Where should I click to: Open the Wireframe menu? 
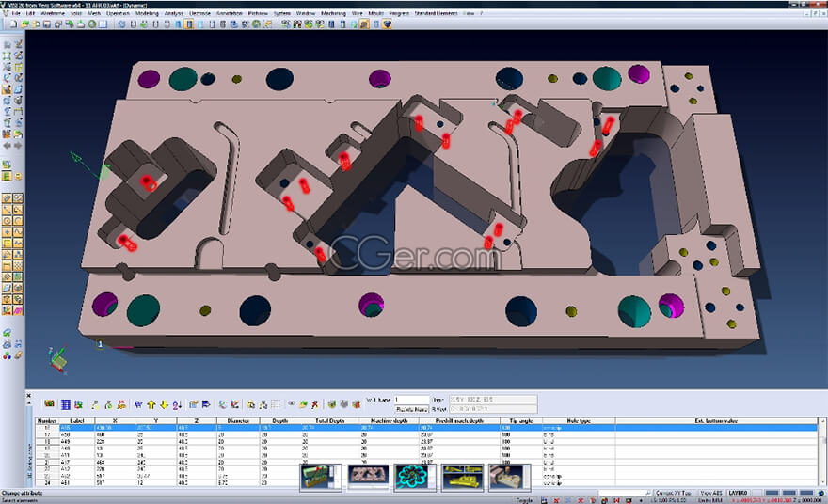click(53, 13)
